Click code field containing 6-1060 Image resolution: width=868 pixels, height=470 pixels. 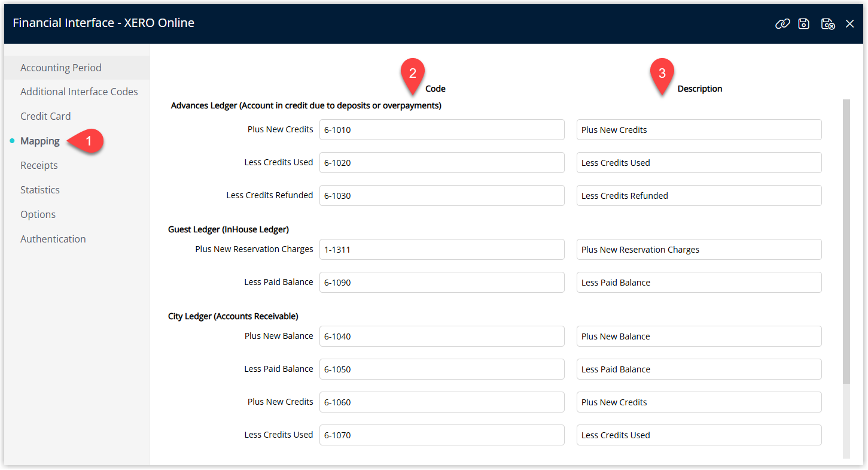coord(442,402)
